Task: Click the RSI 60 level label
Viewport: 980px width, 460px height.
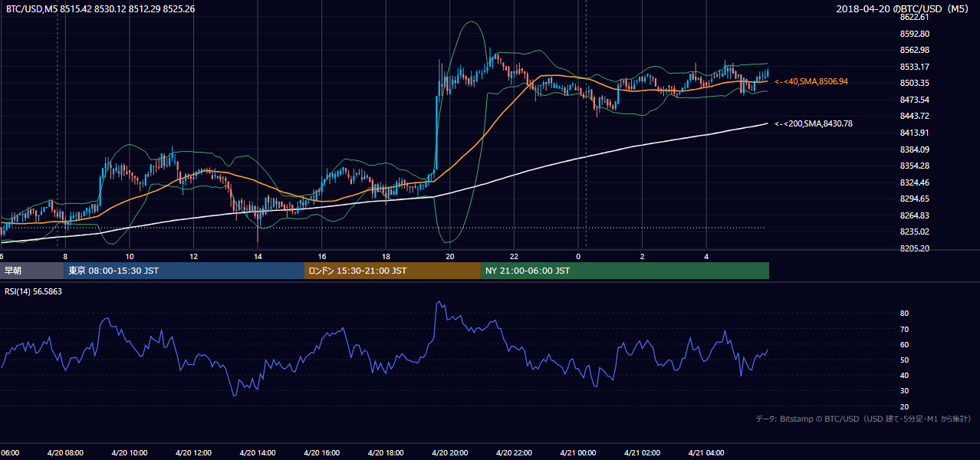Action: [904, 344]
